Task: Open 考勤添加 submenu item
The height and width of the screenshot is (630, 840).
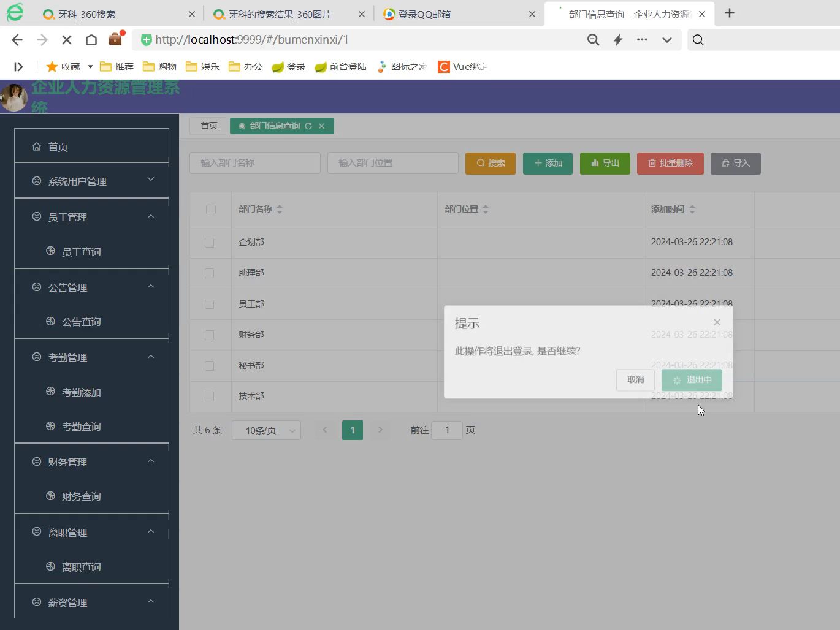Action: 91,392
